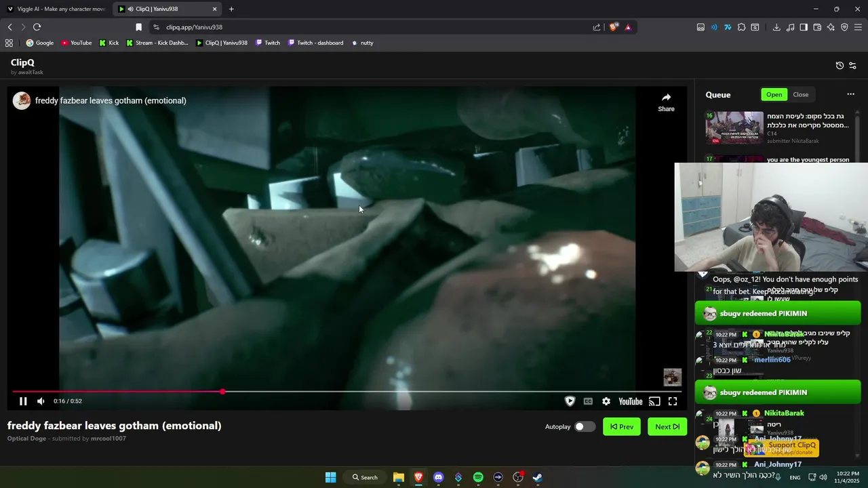Click the channel avatar beside the video title
The image size is (868, 488).
[22, 100]
